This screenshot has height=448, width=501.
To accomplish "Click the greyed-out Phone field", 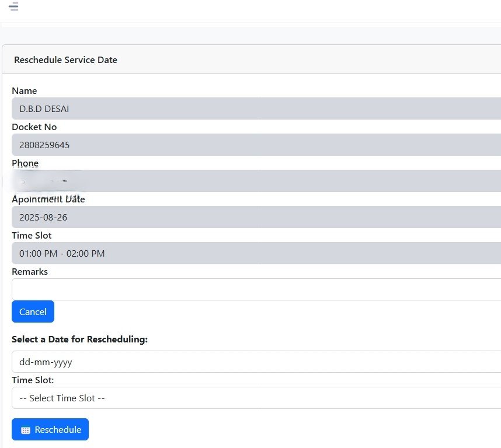I will pos(256,181).
